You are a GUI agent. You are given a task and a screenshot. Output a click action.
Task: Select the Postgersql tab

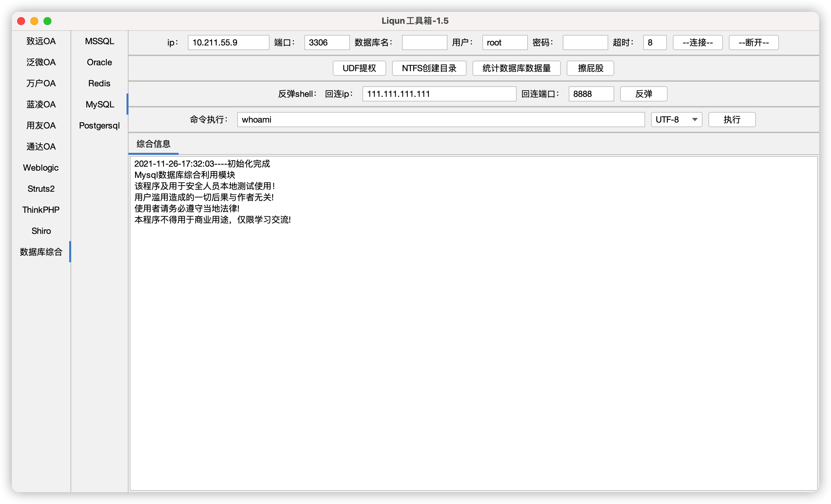(x=100, y=126)
